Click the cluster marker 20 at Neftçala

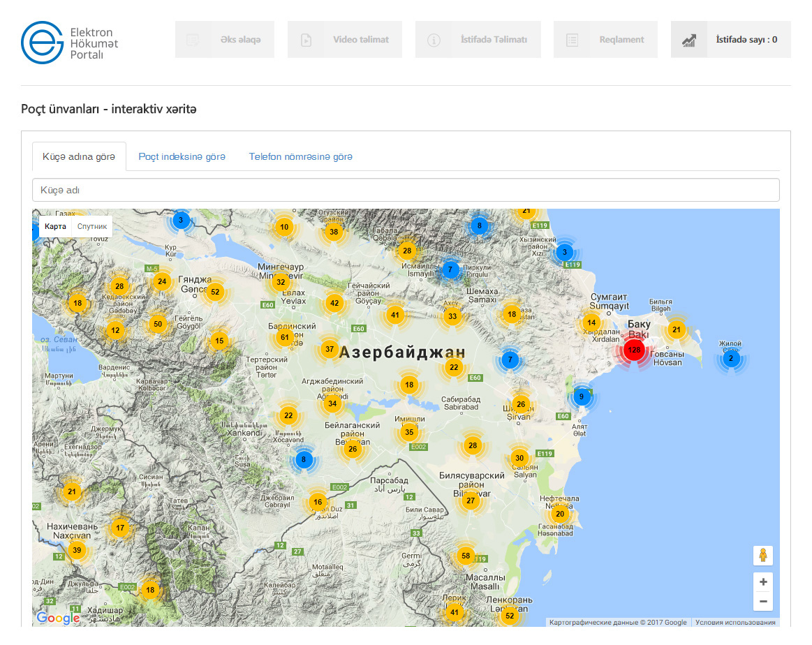(x=560, y=514)
